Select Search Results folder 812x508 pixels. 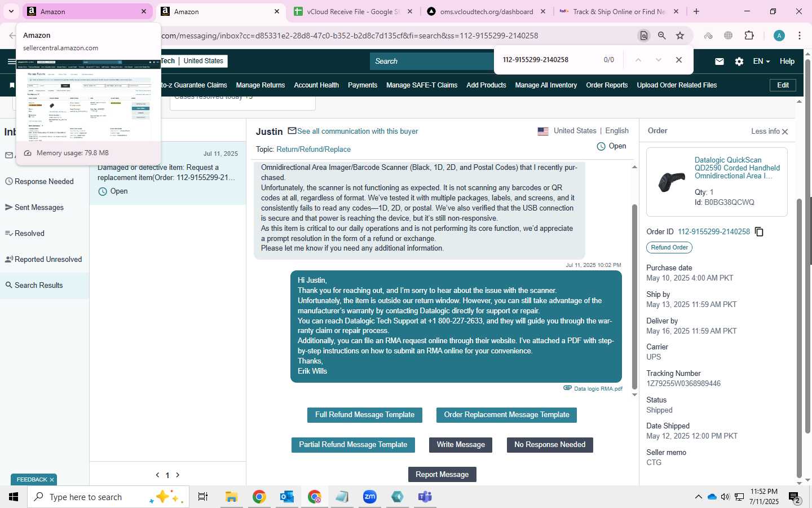point(45,286)
